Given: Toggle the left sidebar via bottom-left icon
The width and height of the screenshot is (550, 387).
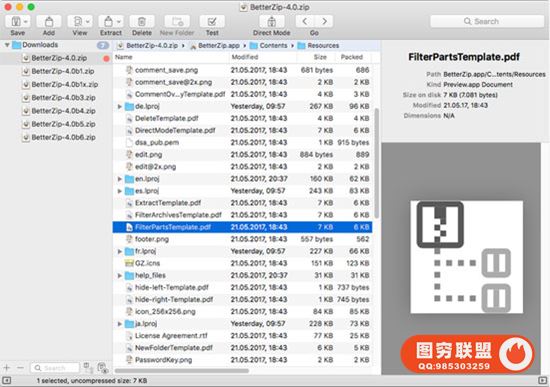Looking at the screenshot, I should pyautogui.click(x=7, y=380).
